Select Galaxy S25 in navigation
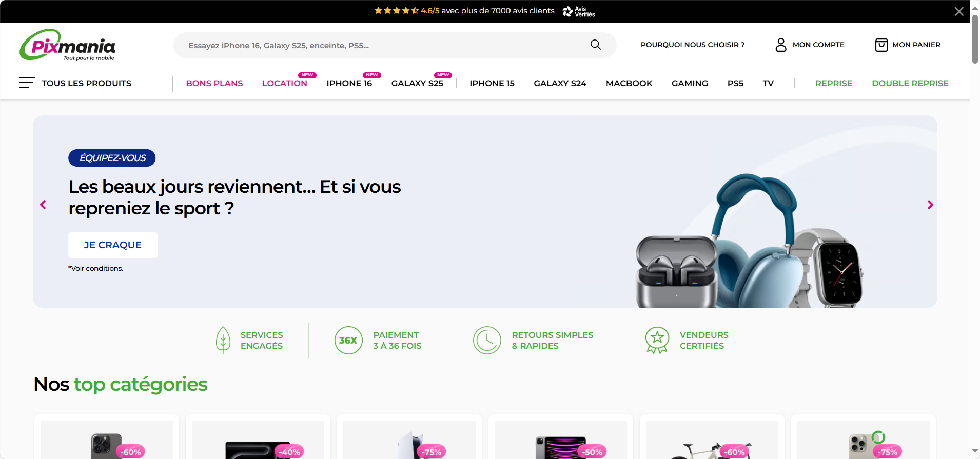This screenshot has height=459, width=980. click(x=417, y=83)
